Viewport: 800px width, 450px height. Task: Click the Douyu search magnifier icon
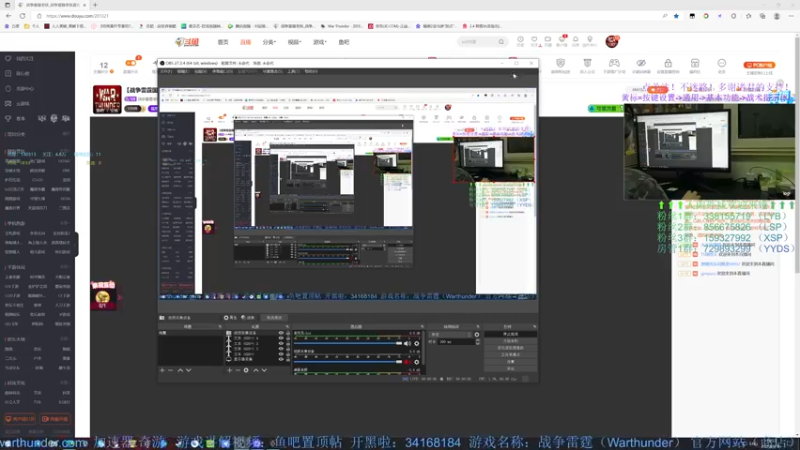501,42
